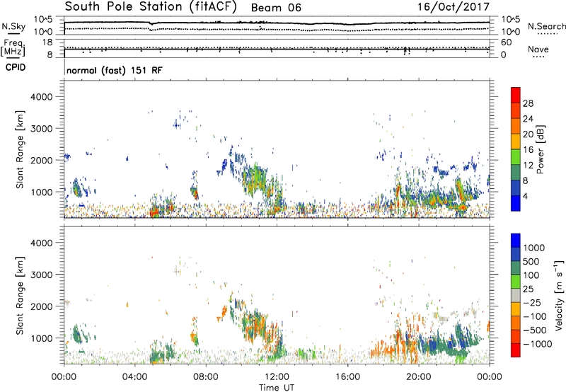Click the Power colorbar segment between 20 and 24

point(516,127)
